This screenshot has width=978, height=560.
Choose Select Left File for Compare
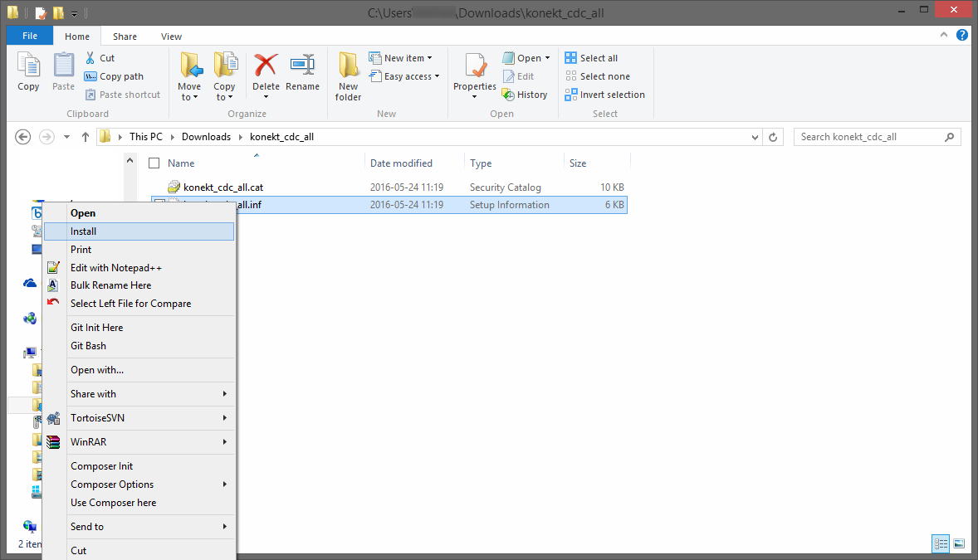[x=139, y=304]
